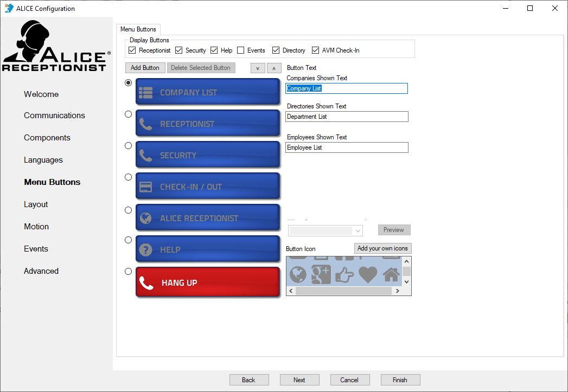
Task: Uncheck the Security display checkbox
Action: (x=178, y=50)
